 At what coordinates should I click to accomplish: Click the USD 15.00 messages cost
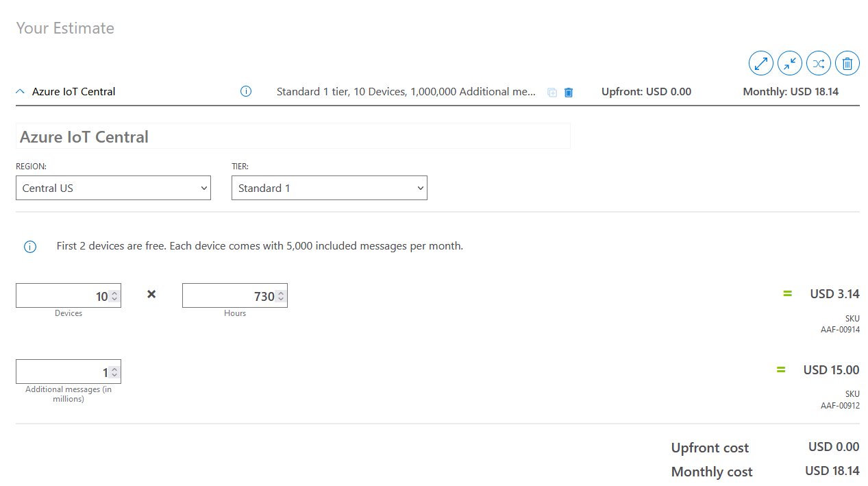(831, 370)
